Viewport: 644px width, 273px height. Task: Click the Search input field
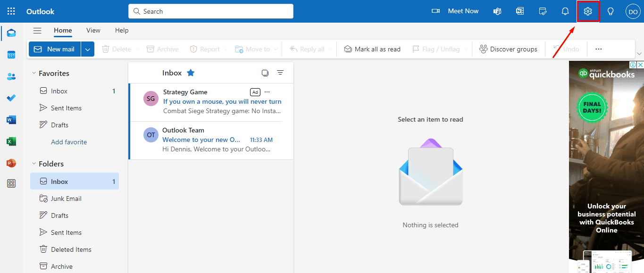coord(211,11)
